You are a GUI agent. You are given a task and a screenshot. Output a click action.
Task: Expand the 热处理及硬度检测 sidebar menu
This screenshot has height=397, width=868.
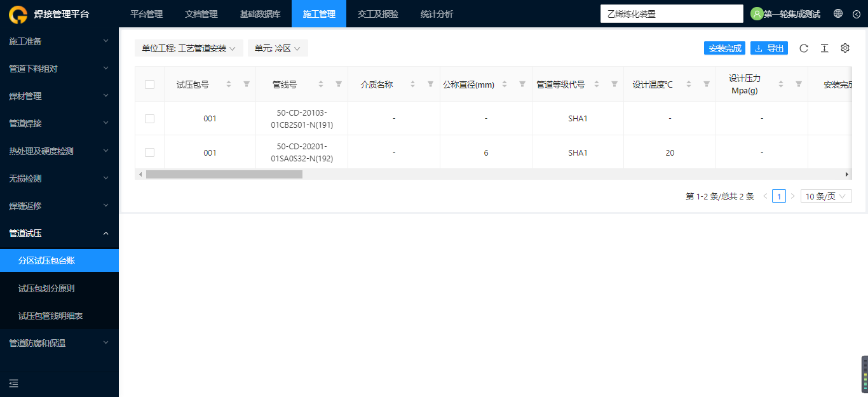[x=59, y=151]
